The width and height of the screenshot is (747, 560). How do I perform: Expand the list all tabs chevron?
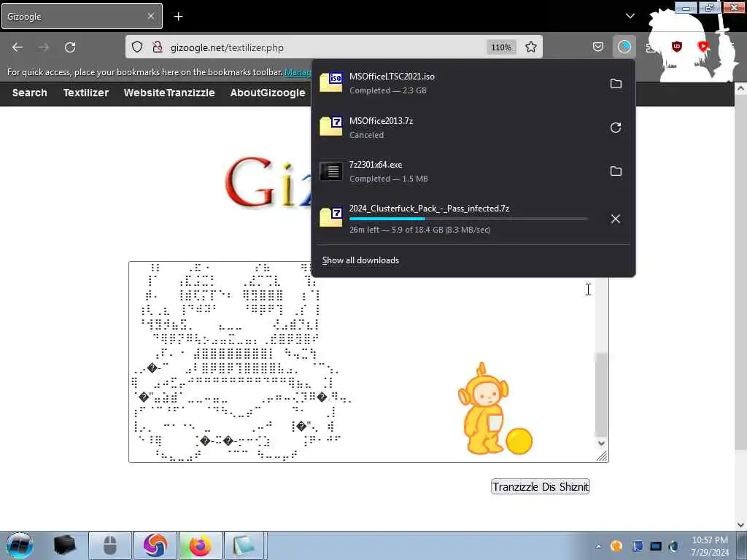(x=630, y=16)
